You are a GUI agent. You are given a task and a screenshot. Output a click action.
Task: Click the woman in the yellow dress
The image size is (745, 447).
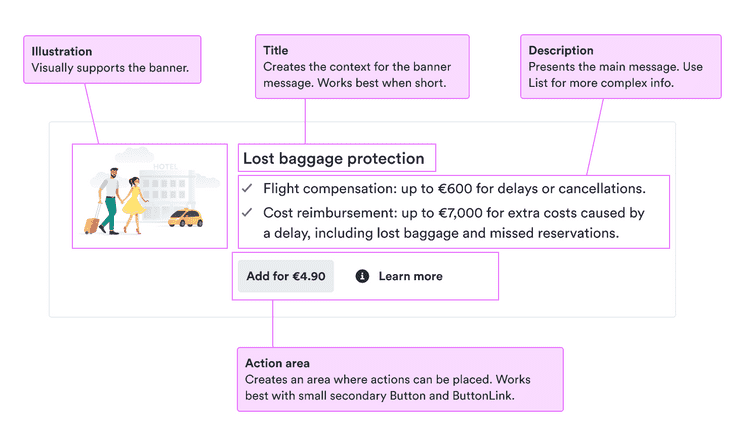133,199
